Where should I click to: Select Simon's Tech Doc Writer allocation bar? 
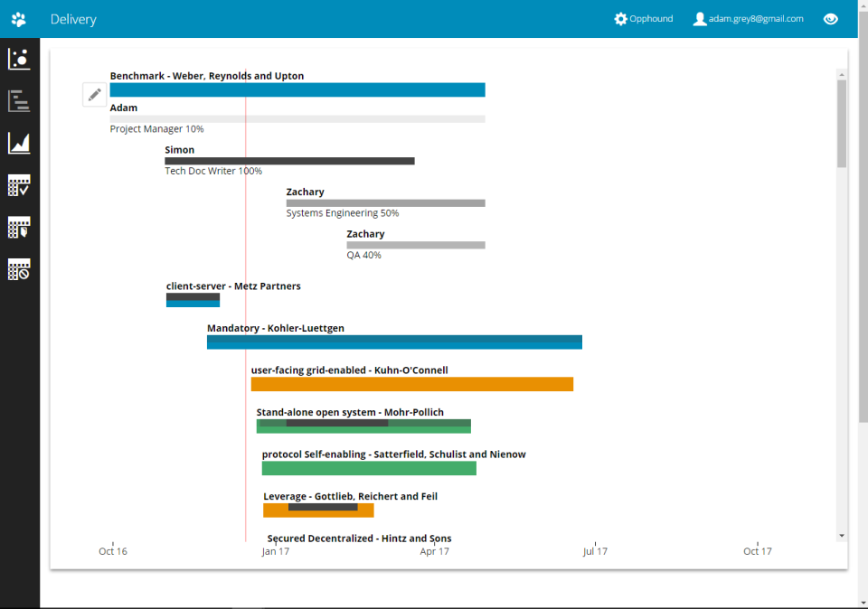coord(289,161)
